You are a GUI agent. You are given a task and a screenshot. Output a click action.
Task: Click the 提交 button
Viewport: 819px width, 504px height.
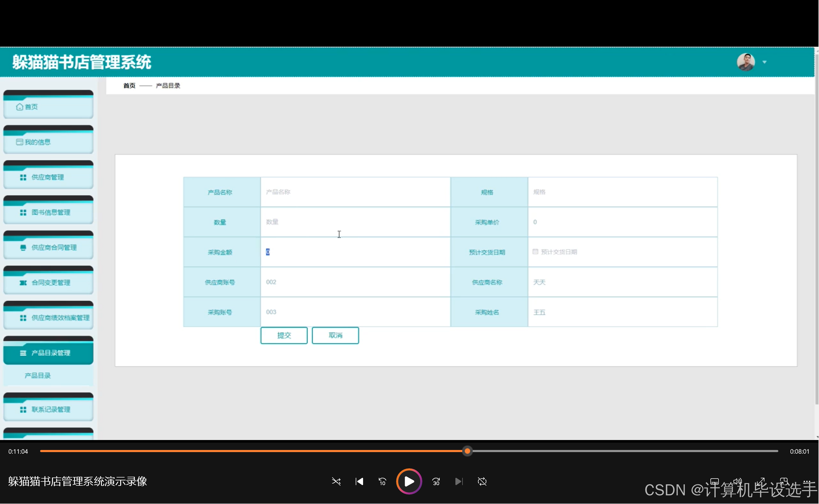[x=284, y=335]
